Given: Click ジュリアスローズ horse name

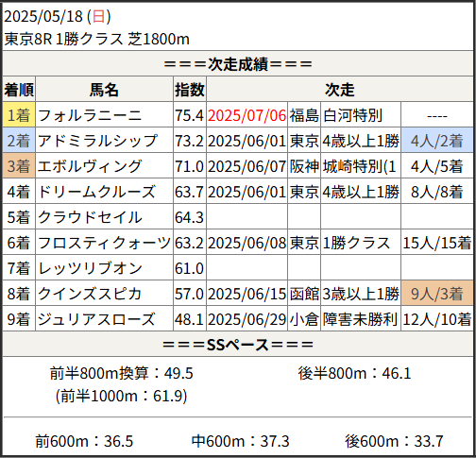Looking at the screenshot, I should [x=96, y=319].
